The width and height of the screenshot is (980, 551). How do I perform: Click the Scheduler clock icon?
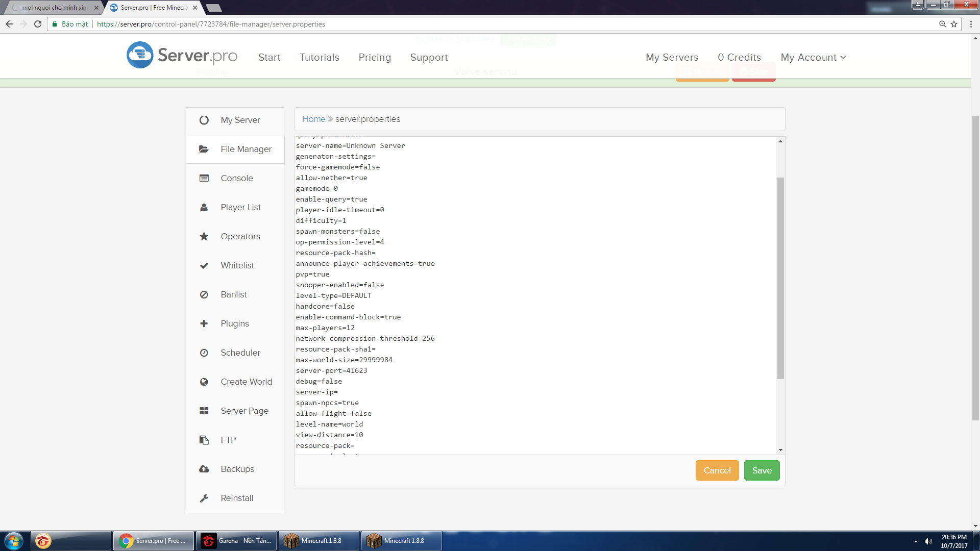click(x=204, y=353)
